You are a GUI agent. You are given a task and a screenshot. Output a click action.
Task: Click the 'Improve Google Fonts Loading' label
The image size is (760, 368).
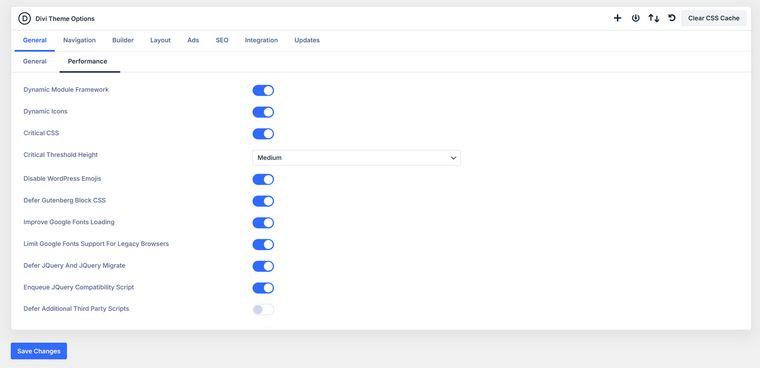[69, 222]
